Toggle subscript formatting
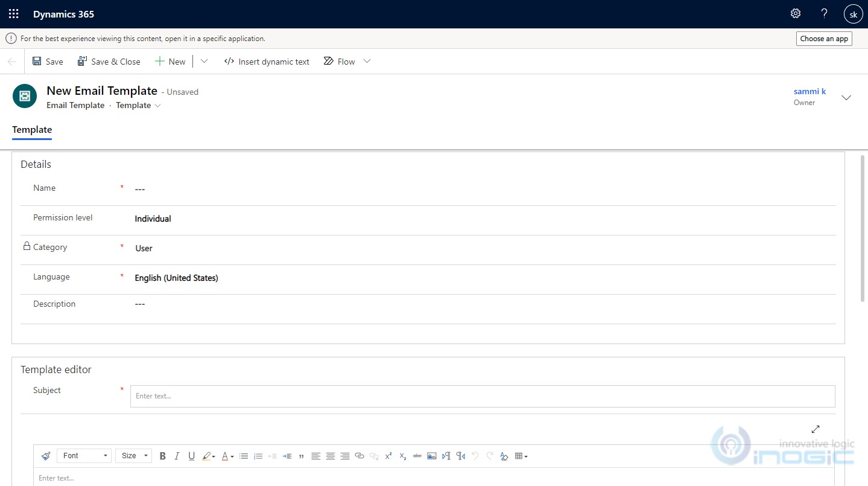 [403, 456]
